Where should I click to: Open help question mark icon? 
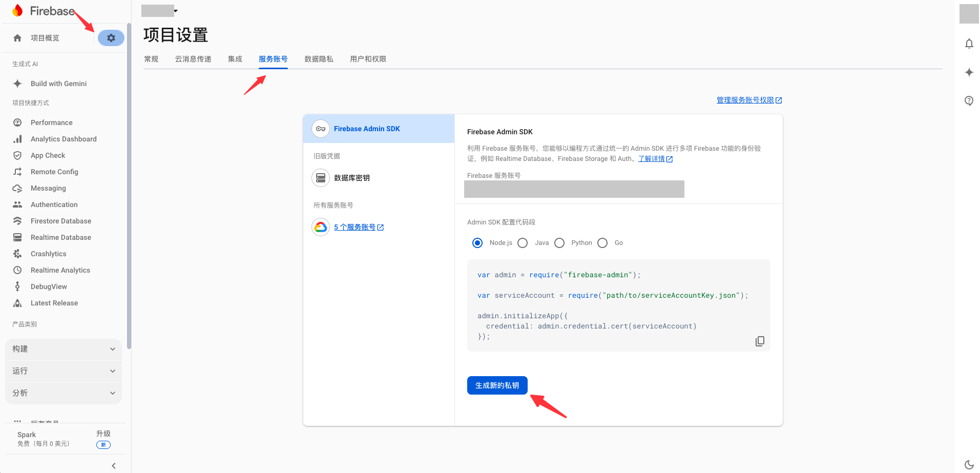tap(969, 101)
